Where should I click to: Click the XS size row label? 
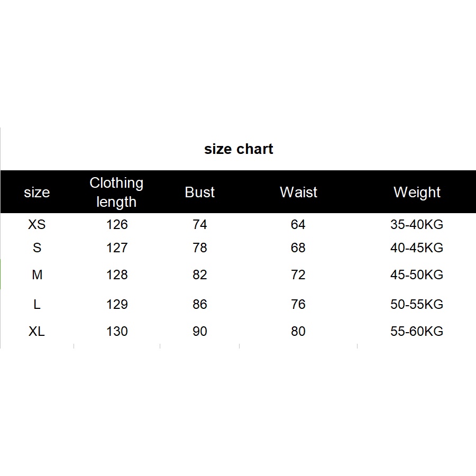tap(36, 225)
